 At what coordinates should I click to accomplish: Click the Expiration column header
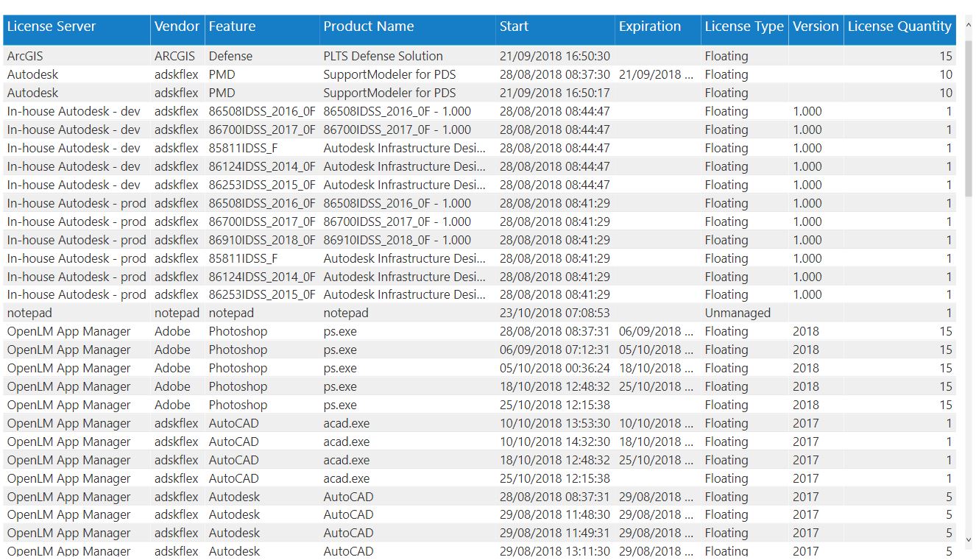pos(649,26)
